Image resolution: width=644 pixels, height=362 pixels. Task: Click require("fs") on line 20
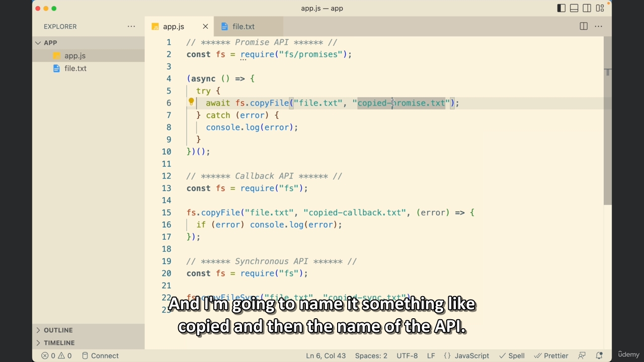point(272,274)
